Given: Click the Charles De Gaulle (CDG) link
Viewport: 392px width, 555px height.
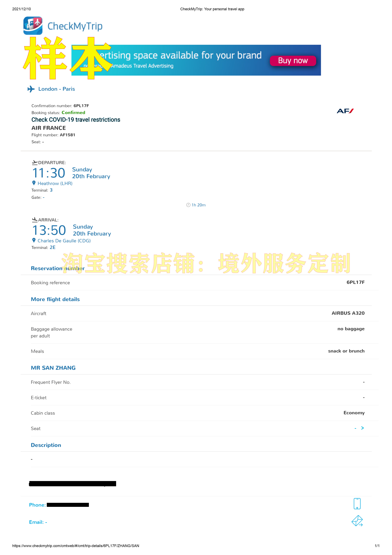Looking at the screenshot, I should coord(64,241).
